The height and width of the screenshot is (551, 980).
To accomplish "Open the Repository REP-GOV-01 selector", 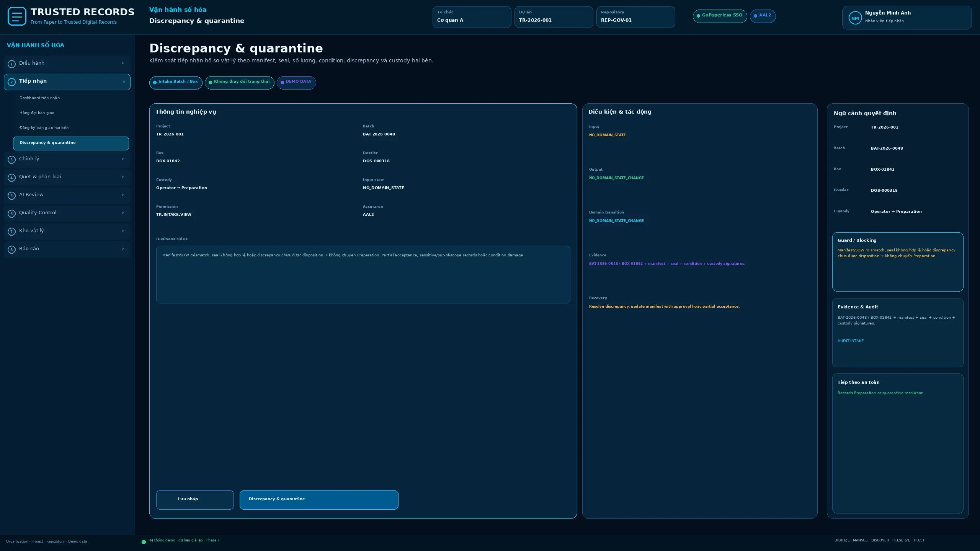I will pos(635,17).
